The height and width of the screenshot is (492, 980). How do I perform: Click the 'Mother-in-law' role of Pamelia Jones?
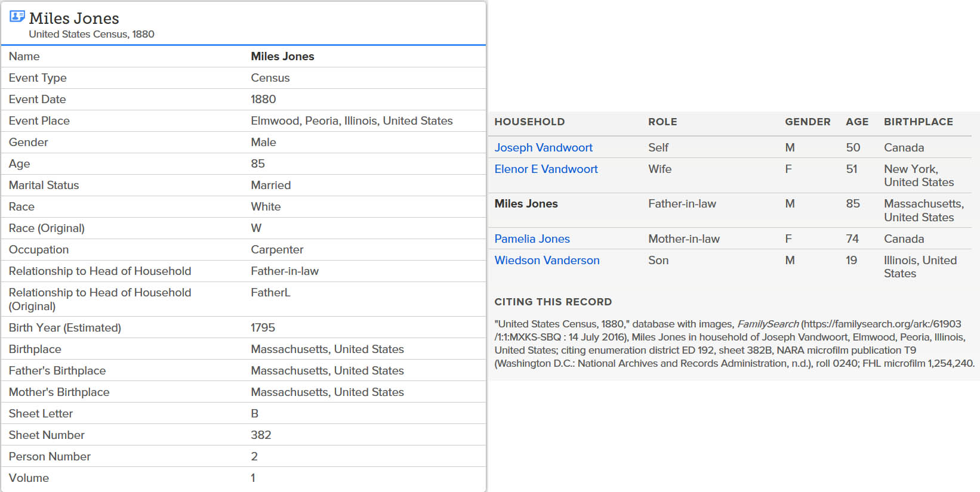click(x=684, y=239)
